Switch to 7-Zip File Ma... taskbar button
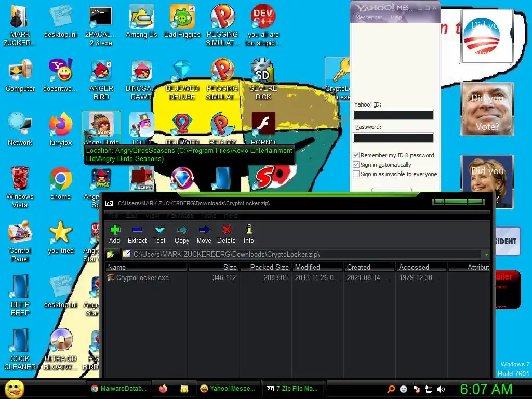 (293, 389)
